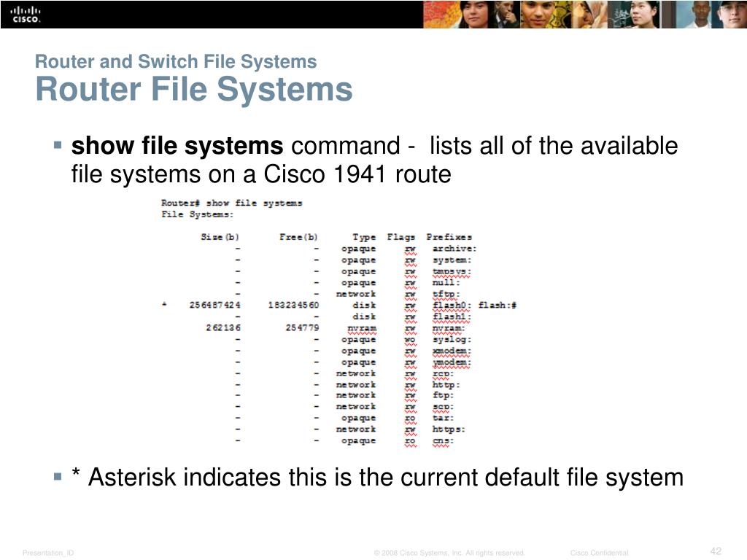Screen dimensions: 747x560
Task: Click the 'xmodem:' prefix entry
Action: coord(452,351)
